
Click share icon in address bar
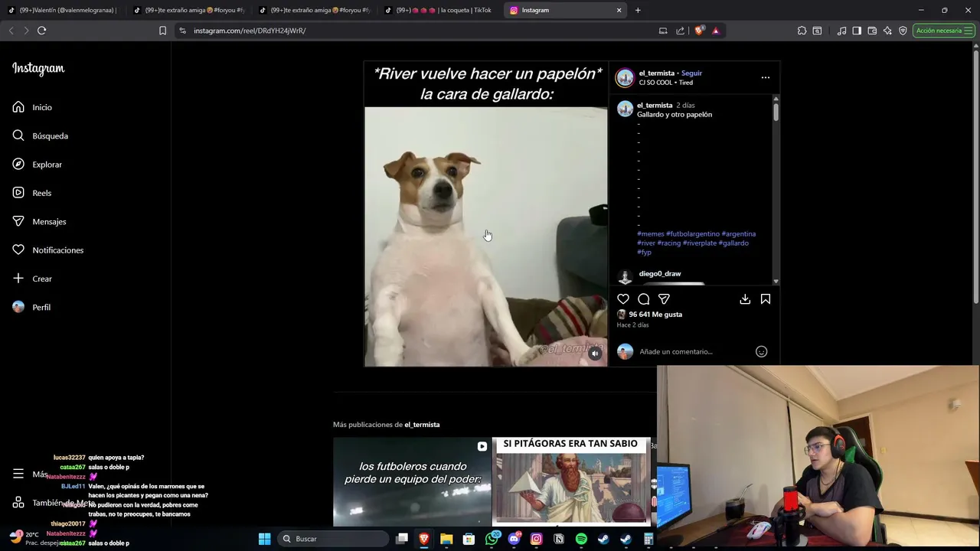[680, 31]
